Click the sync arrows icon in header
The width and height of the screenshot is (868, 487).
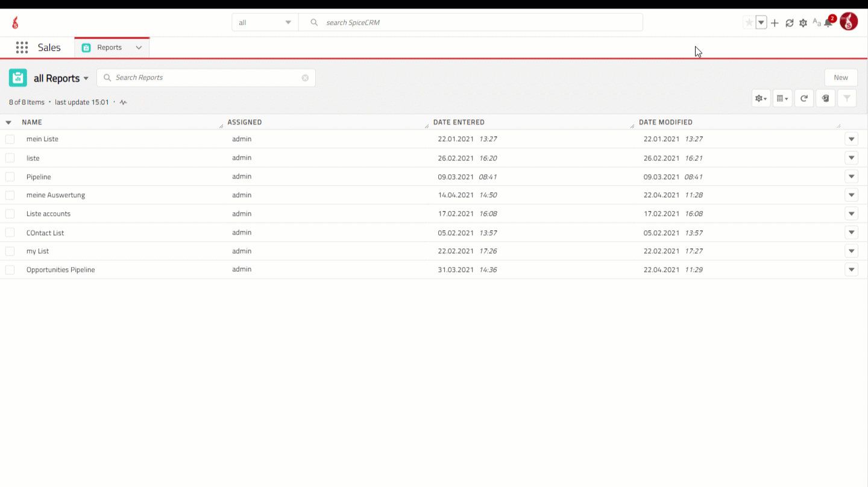tap(789, 23)
